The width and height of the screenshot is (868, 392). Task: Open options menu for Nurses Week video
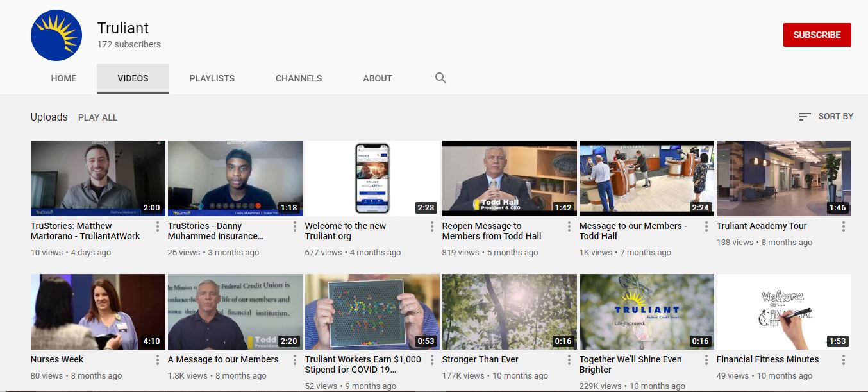158,360
